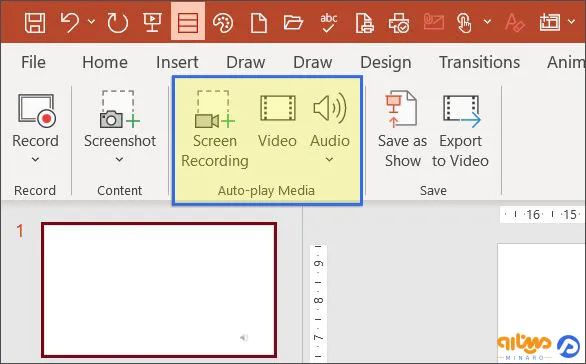Switch to the Insert tab

pyautogui.click(x=177, y=62)
